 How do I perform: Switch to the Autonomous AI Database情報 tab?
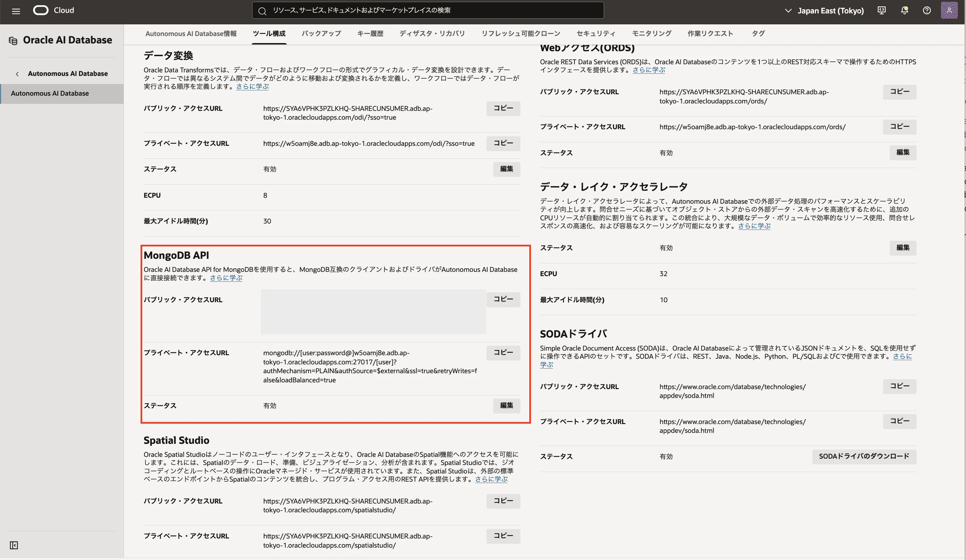[191, 34]
